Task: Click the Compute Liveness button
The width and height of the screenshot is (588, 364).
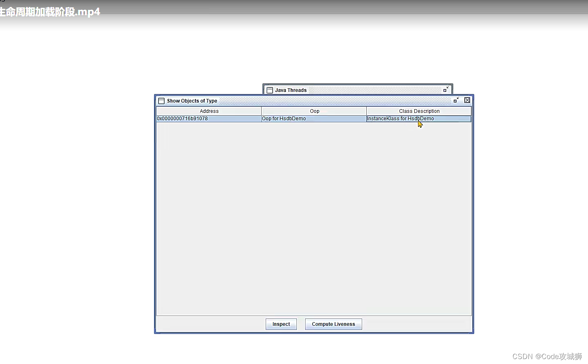Action: (x=333, y=324)
